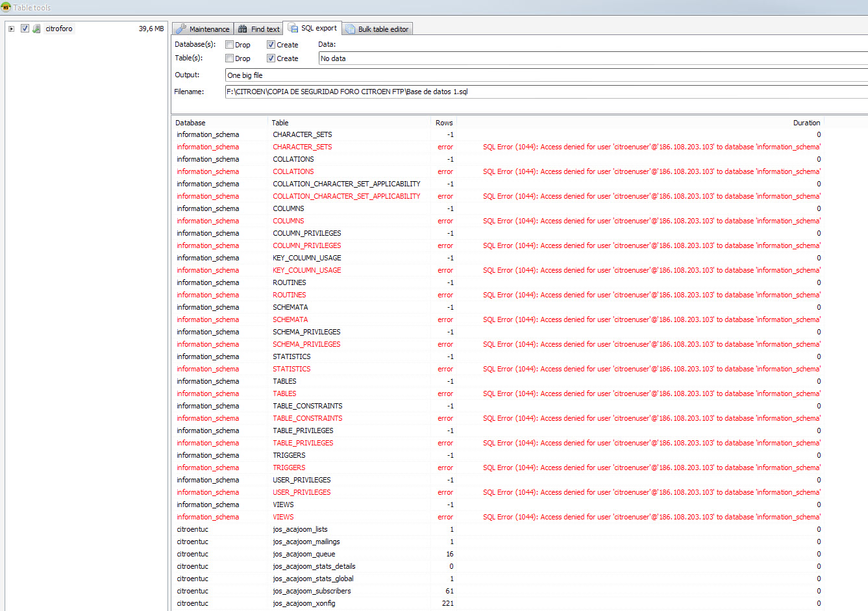Uncheck Create checkbox for Table(s)
The image size is (868, 611).
click(x=271, y=58)
